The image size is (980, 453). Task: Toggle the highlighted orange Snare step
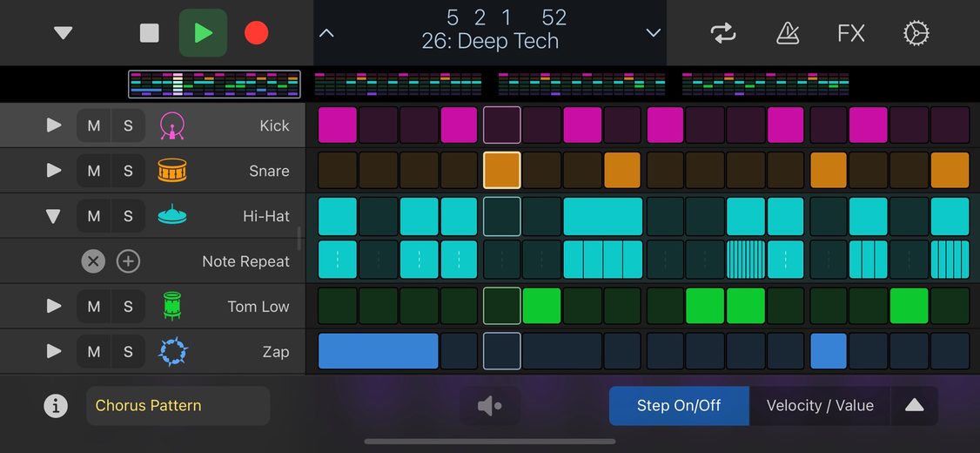[x=502, y=170]
